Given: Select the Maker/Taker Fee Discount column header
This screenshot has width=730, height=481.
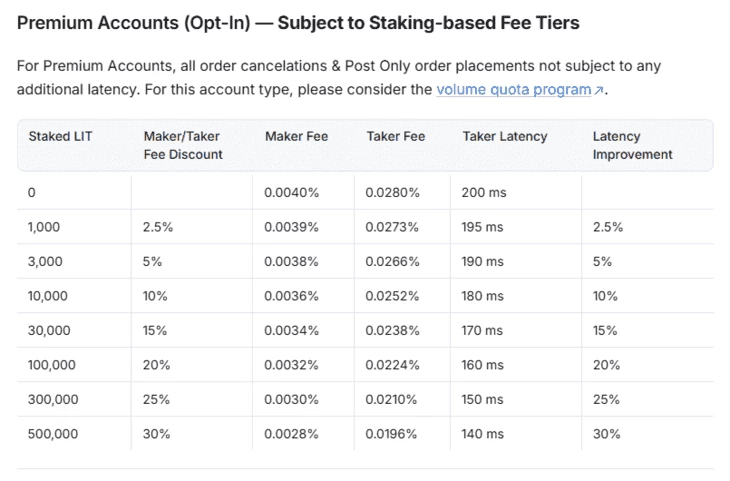Looking at the screenshot, I should 182,145.
